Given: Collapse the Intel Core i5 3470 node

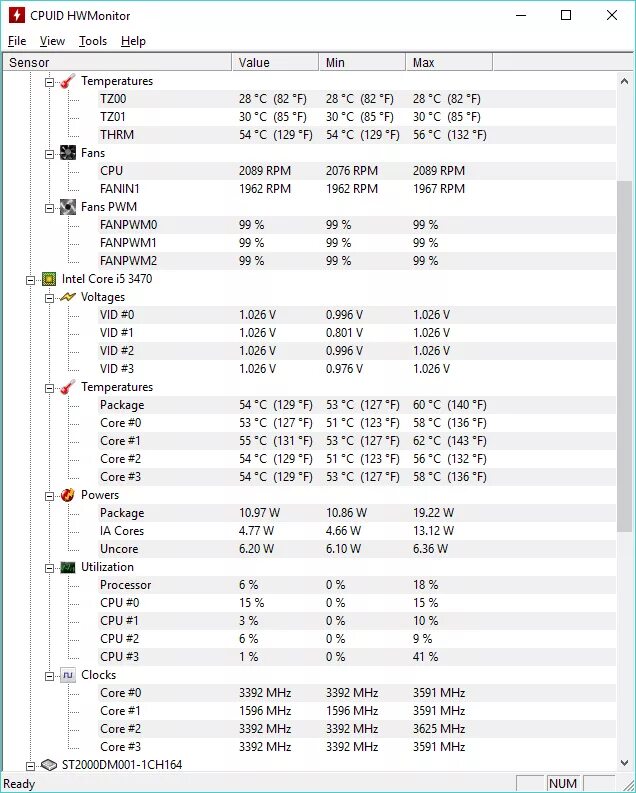Looking at the screenshot, I should [31, 280].
